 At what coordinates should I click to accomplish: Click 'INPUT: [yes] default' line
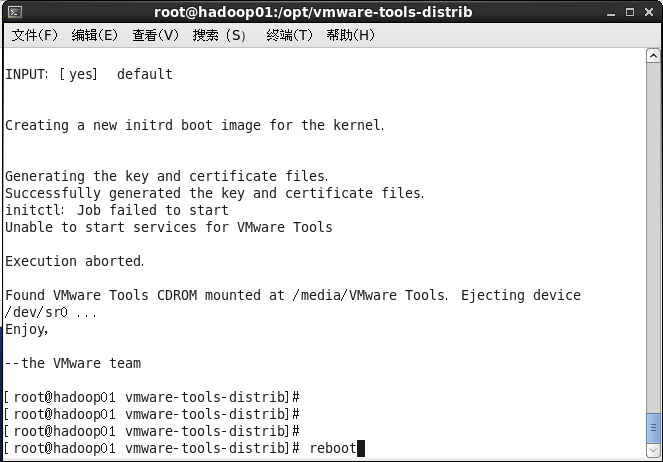pos(89,74)
